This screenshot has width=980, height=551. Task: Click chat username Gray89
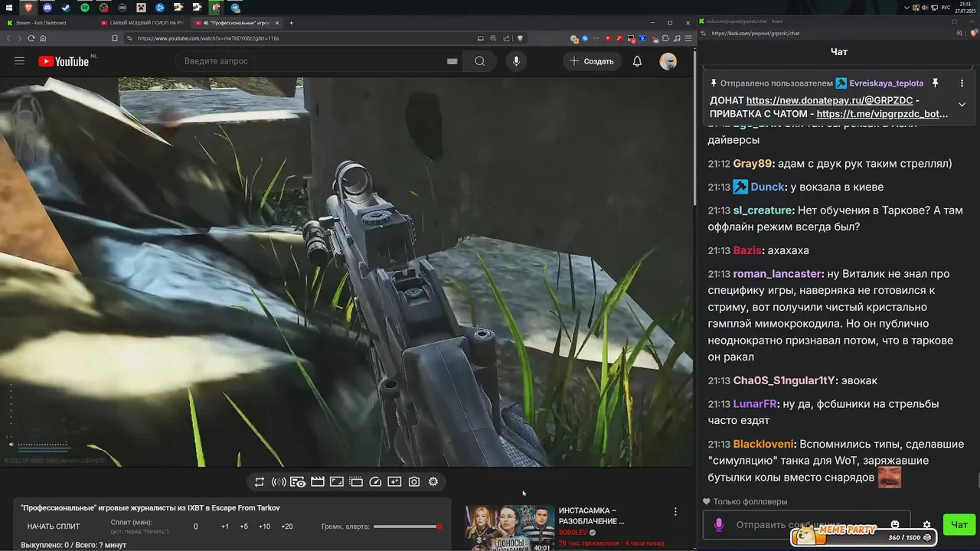[753, 163]
